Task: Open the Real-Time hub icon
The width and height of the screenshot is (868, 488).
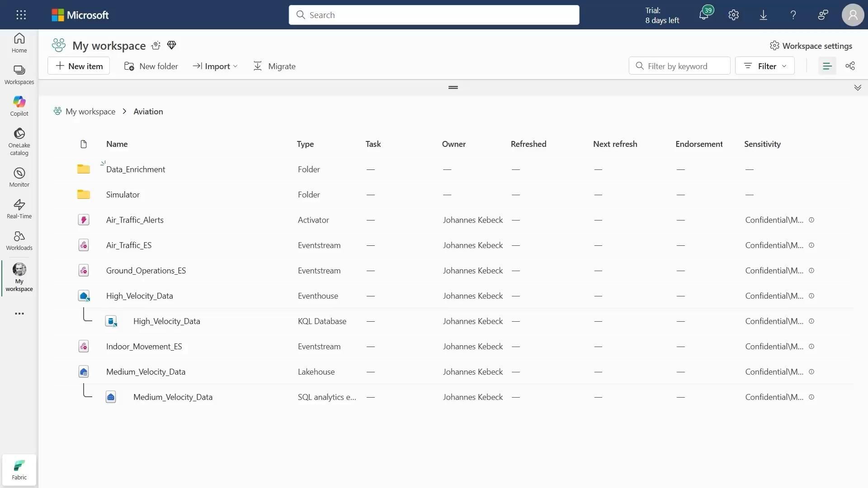Action: point(19,208)
